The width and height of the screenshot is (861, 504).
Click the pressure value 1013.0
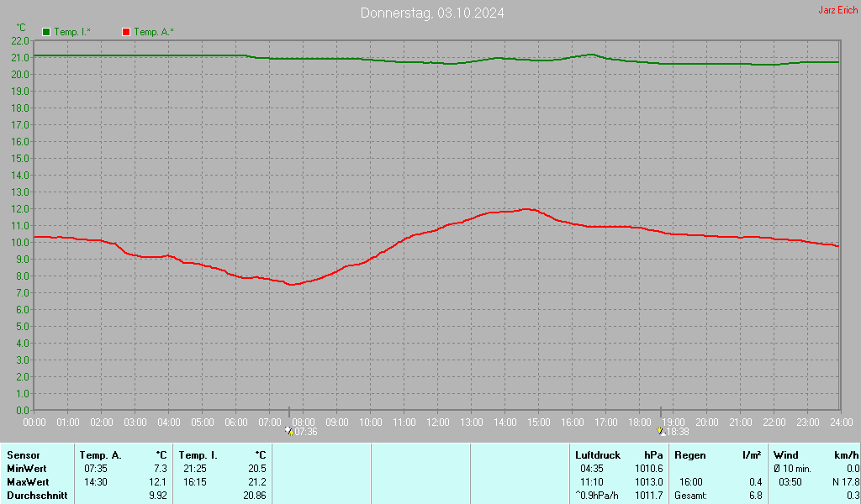tap(649, 482)
